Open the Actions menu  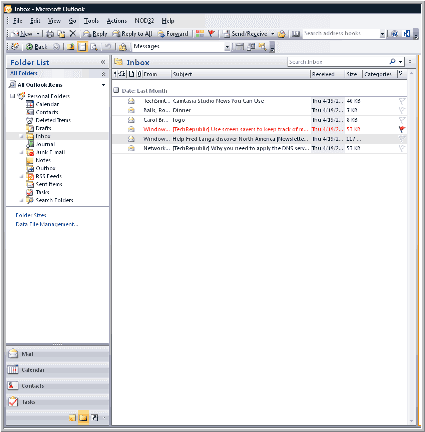coord(117,21)
